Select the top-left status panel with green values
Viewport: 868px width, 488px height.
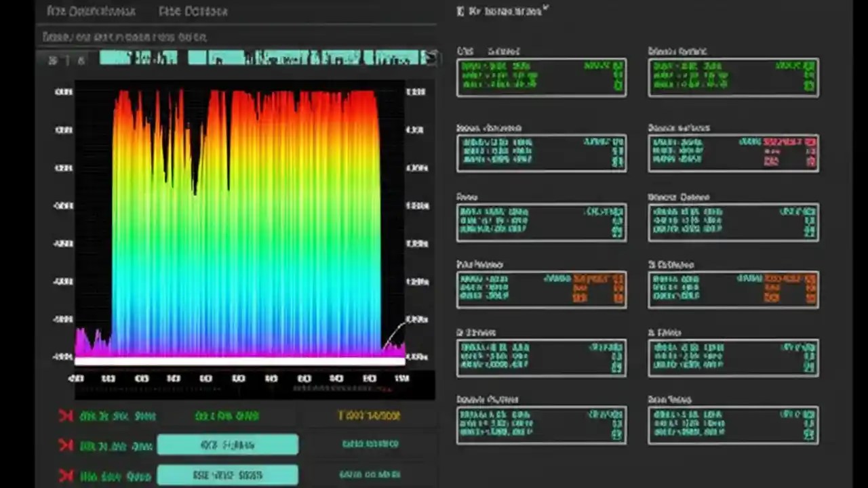coord(541,77)
